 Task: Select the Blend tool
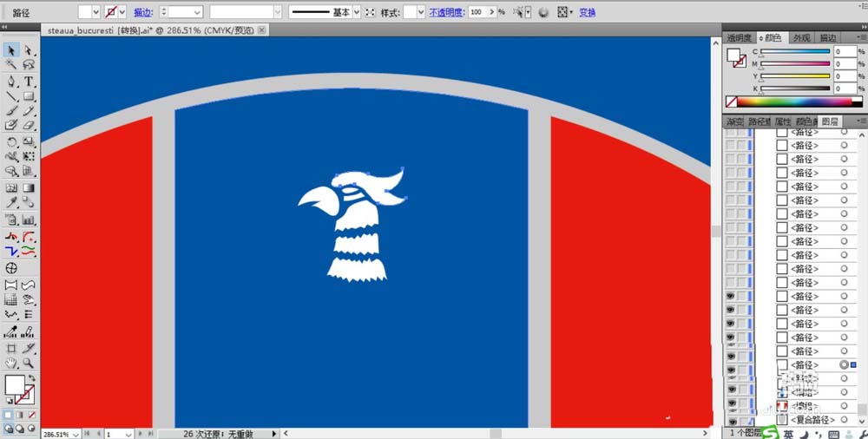[x=29, y=203]
